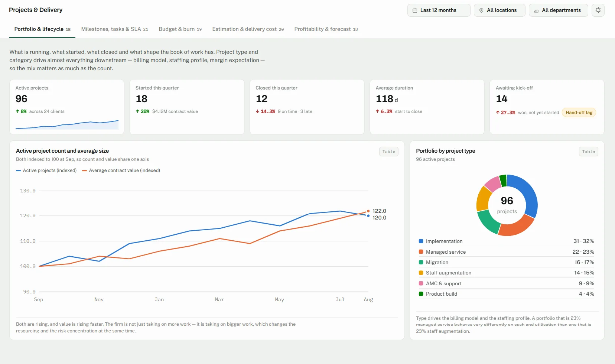Open the Started this quarter card
This screenshot has height=364, width=615.
(187, 107)
